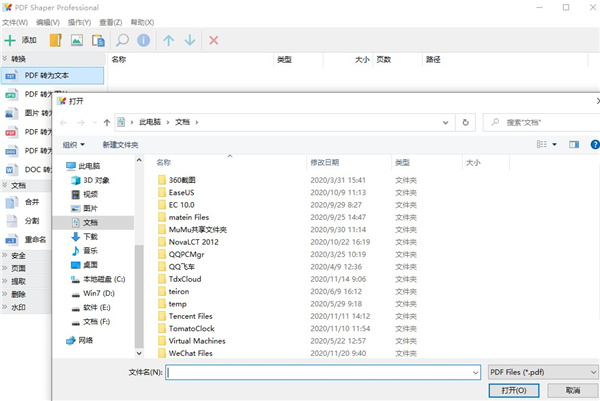
Task: Click the paste clipboard toolbar icon
Action: pyautogui.click(x=98, y=40)
